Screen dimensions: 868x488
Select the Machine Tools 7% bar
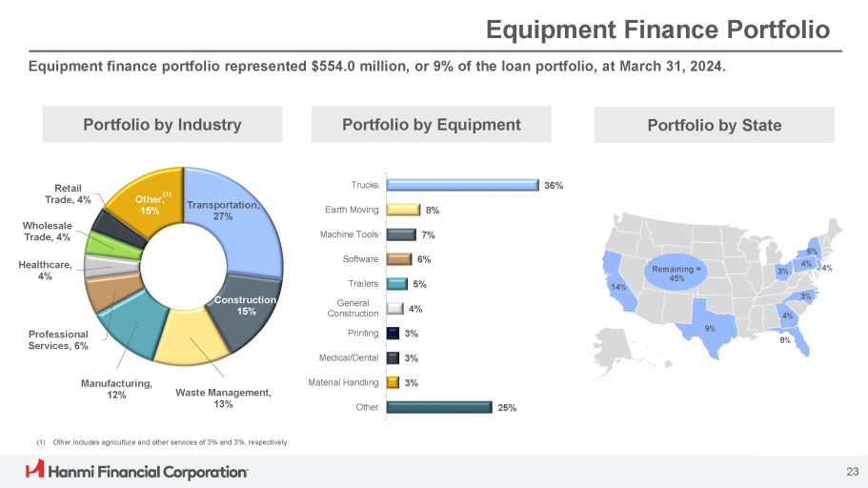[x=400, y=235]
